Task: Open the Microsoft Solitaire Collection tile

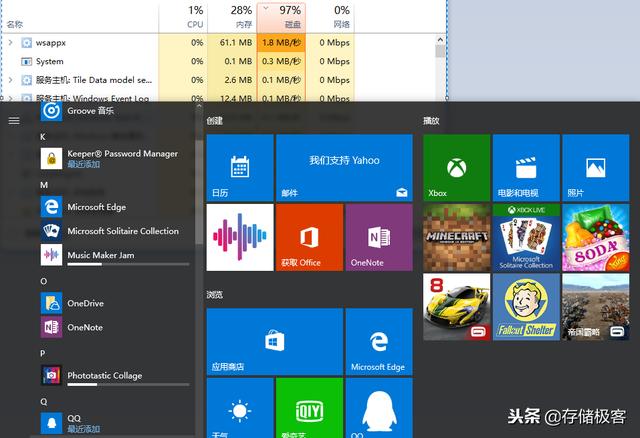Action: tap(526, 237)
